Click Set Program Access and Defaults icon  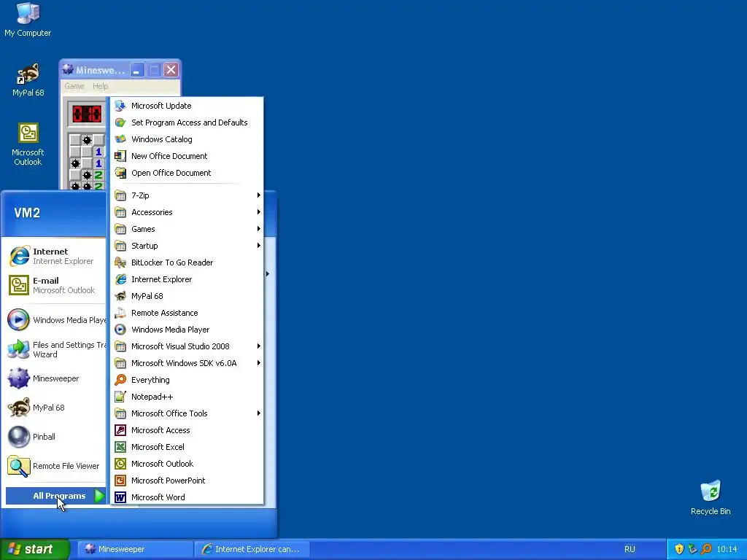[120, 122]
